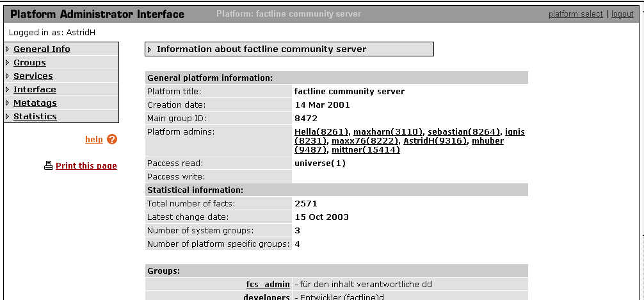Expand the General Info triangle in sidebar

[x=8, y=49]
